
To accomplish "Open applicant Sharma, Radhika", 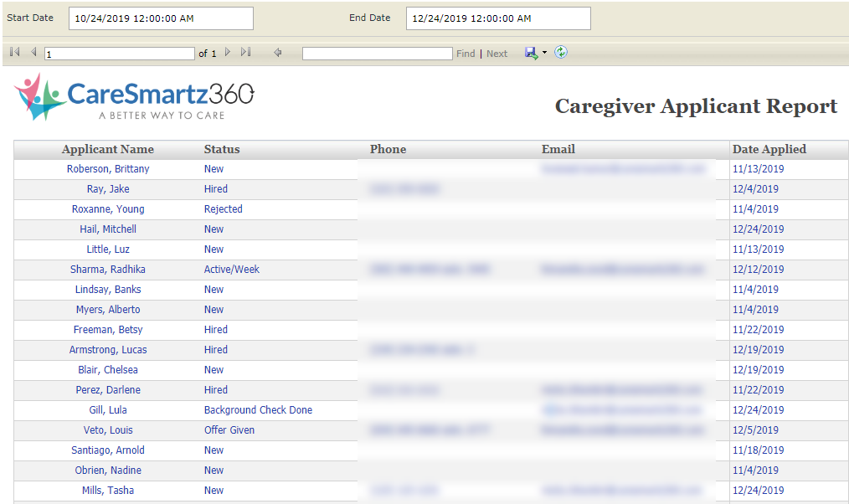I will coord(108,270).
